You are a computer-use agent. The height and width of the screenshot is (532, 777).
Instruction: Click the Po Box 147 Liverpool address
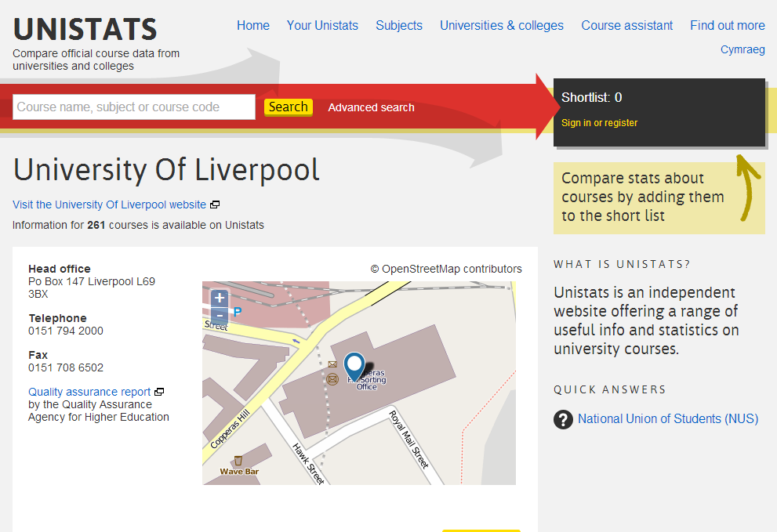92,288
